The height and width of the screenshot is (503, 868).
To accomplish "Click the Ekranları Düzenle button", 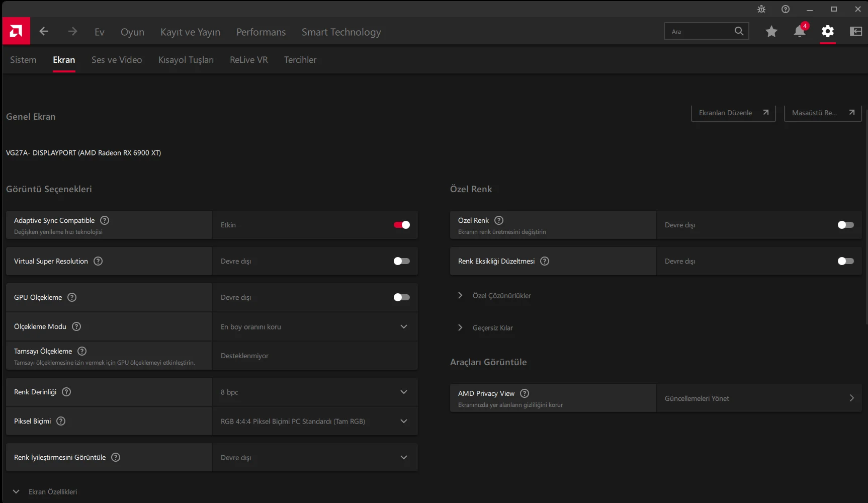I will click(733, 113).
